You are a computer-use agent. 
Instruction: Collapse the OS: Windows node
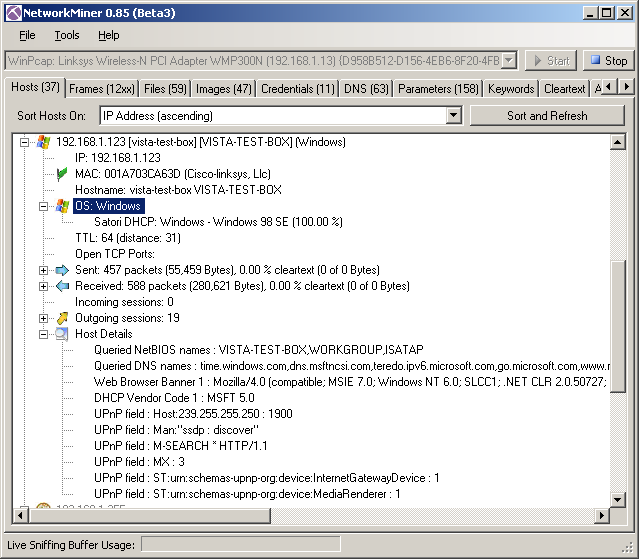[x=43, y=206]
